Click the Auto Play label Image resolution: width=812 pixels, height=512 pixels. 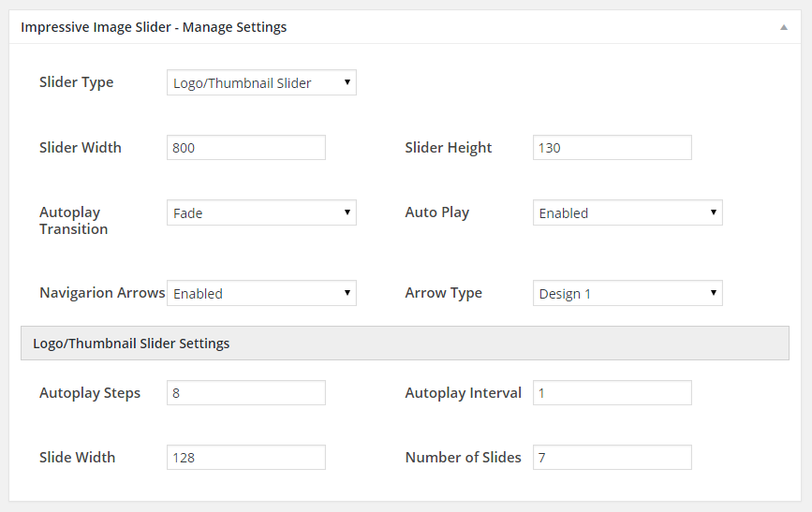pyautogui.click(x=437, y=212)
